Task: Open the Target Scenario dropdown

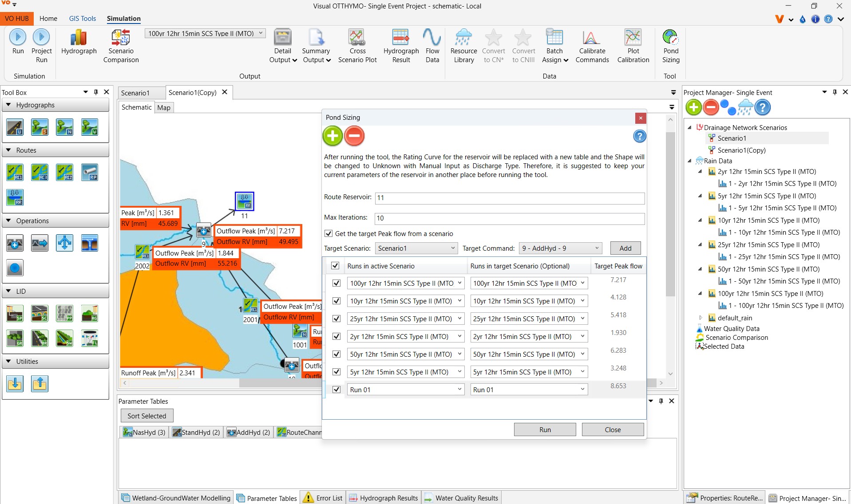Action: [x=416, y=248]
